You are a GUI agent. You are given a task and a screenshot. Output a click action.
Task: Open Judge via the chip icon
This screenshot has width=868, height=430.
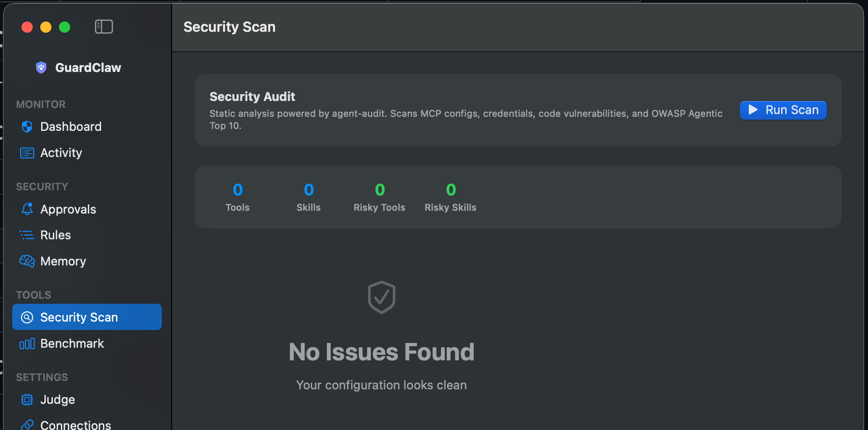27,400
